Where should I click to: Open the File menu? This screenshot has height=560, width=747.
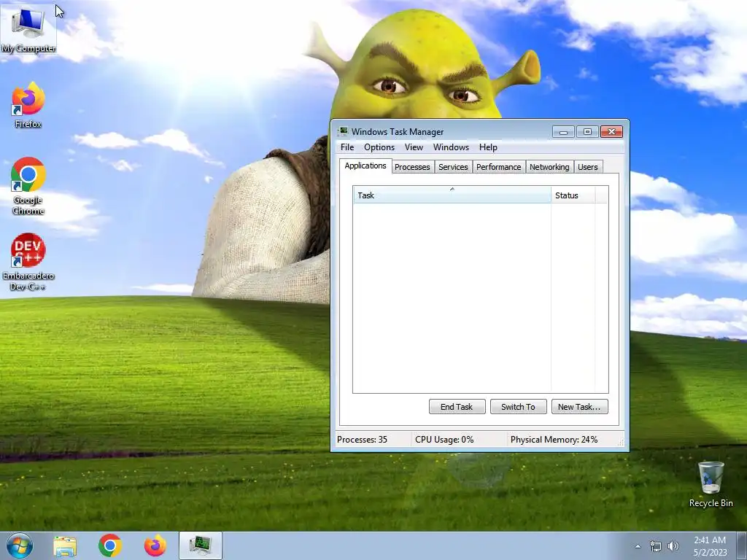click(347, 147)
